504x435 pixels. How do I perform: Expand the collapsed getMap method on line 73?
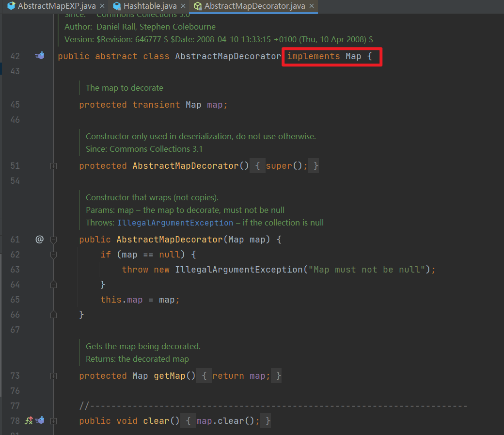[53, 375]
